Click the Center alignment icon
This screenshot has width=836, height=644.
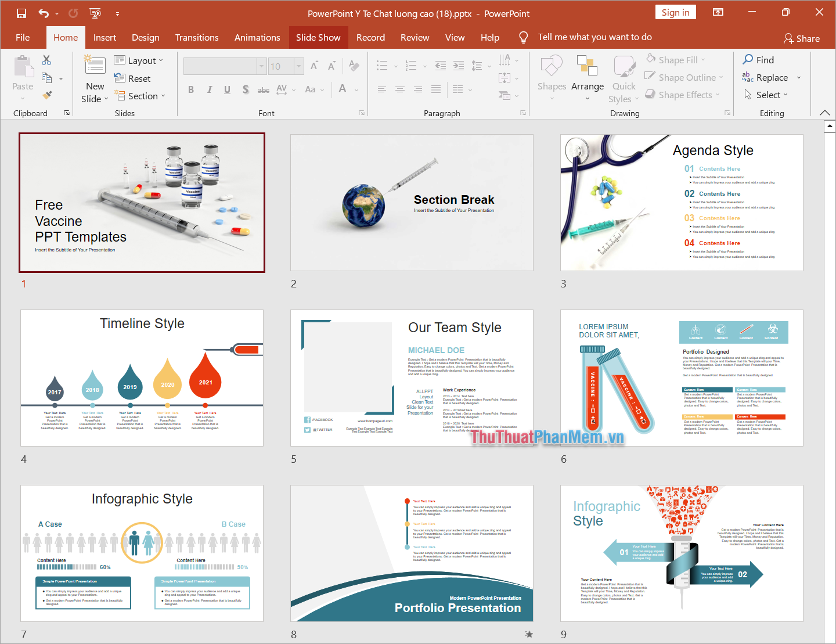[x=399, y=89]
